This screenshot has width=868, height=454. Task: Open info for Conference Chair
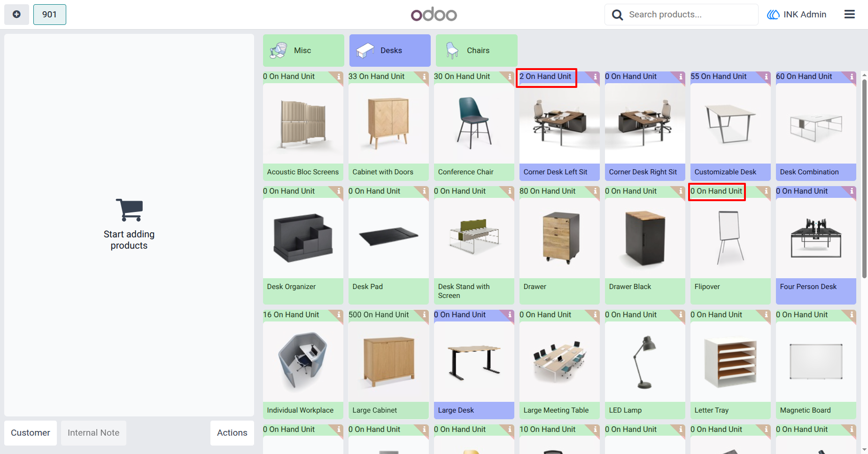(x=510, y=77)
